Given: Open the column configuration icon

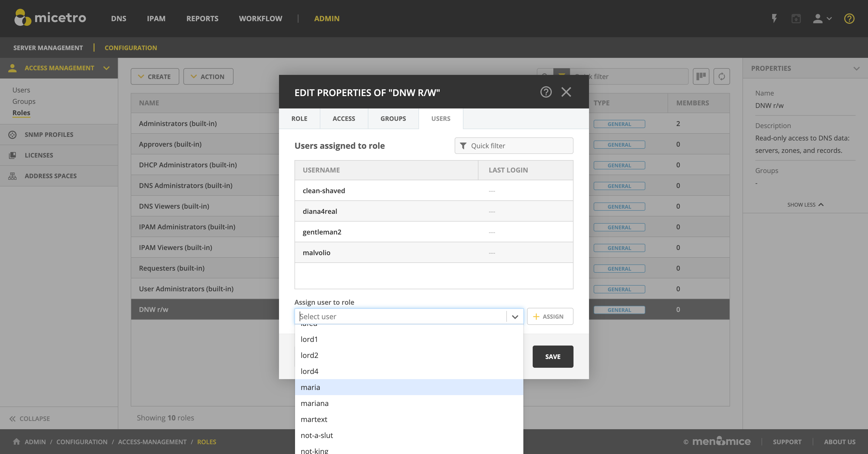Looking at the screenshot, I should (x=701, y=76).
